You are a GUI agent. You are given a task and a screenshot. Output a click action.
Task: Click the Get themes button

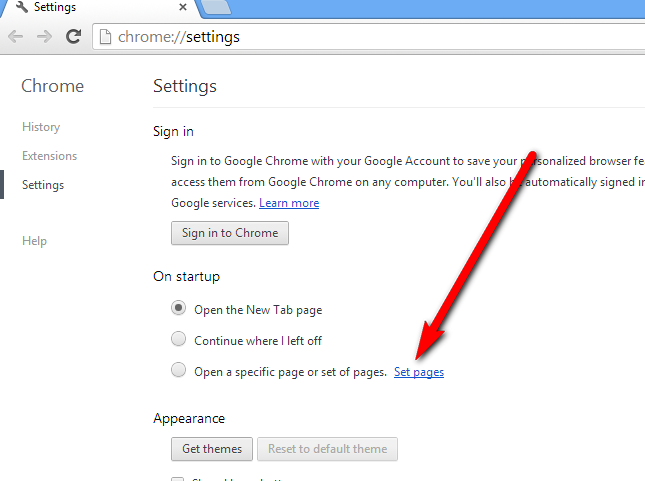(x=212, y=449)
